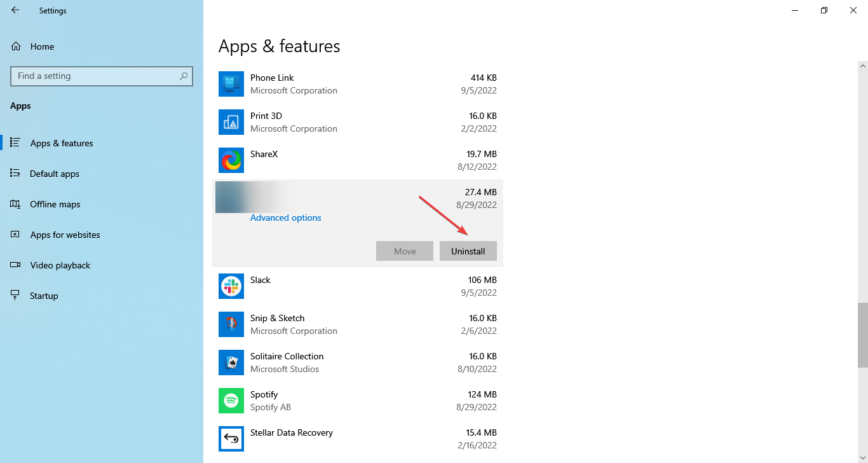The height and width of the screenshot is (463, 868).
Task: Go to Home in Settings
Action: [x=102, y=46]
